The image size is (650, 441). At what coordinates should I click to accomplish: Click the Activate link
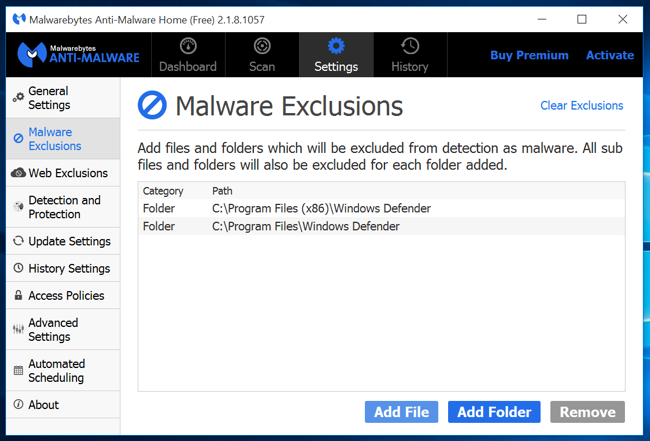610,55
